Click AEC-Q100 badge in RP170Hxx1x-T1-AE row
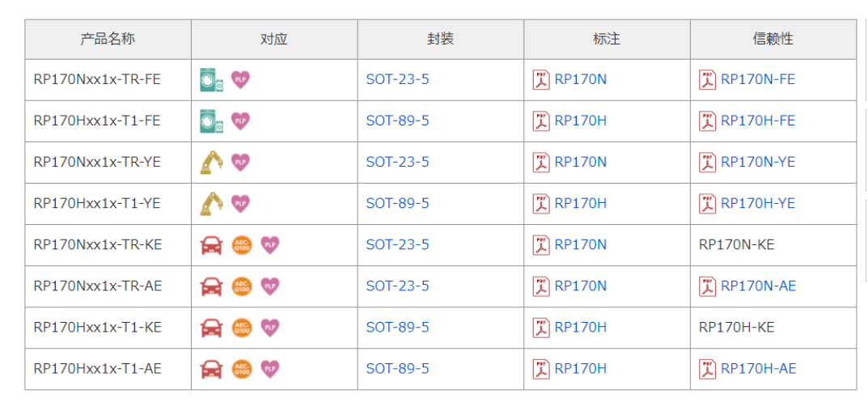This screenshot has height=415, width=868. (x=242, y=369)
